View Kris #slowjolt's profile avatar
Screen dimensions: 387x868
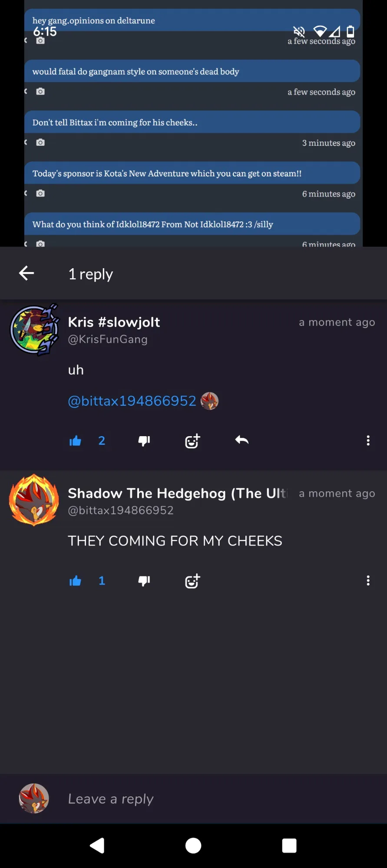[x=34, y=329]
